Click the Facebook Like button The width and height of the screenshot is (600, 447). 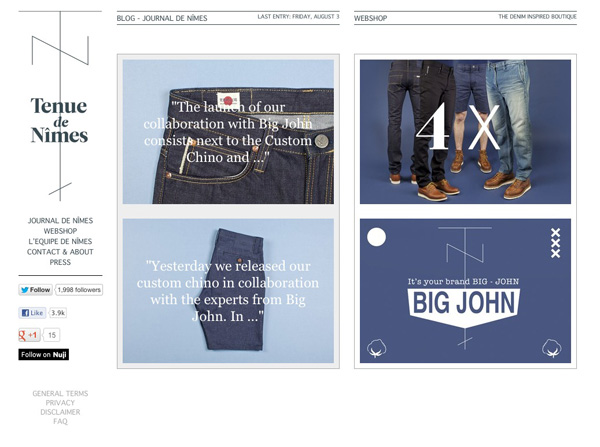click(32, 313)
